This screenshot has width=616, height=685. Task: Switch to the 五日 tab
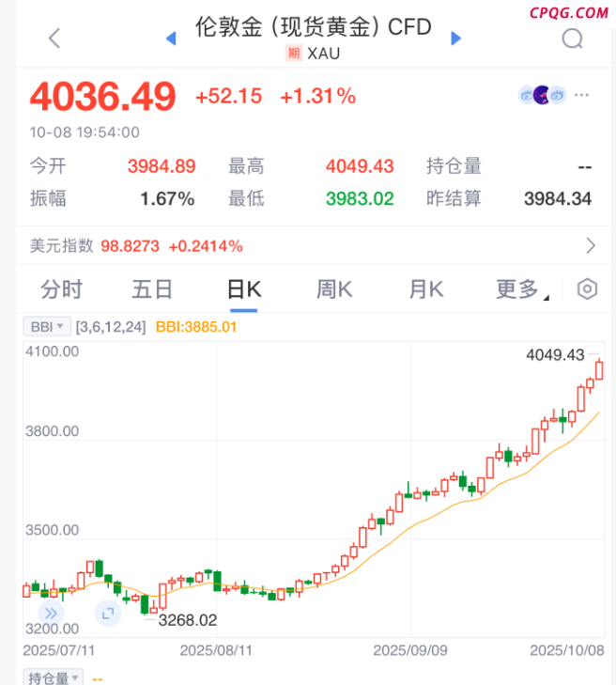[x=152, y=289]
